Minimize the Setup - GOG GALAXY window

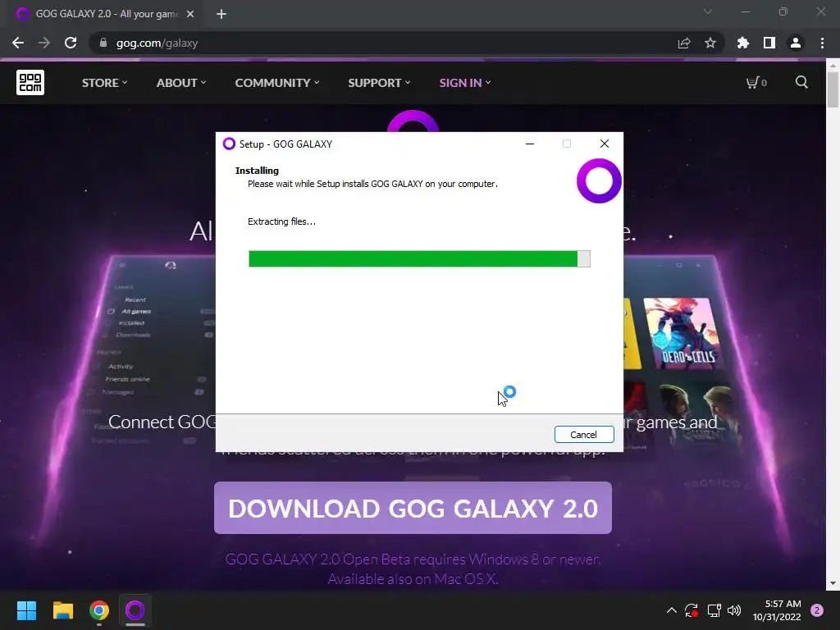[x=530, y=144]
